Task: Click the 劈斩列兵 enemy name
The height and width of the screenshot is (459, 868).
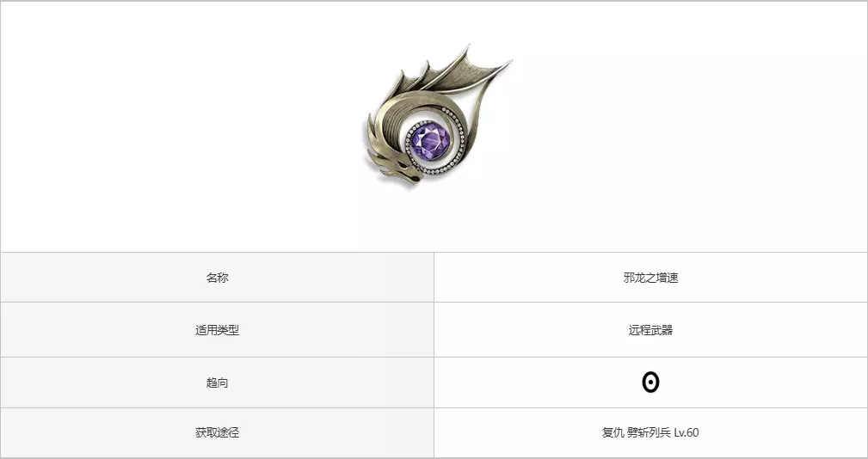Action: (649, 432)
